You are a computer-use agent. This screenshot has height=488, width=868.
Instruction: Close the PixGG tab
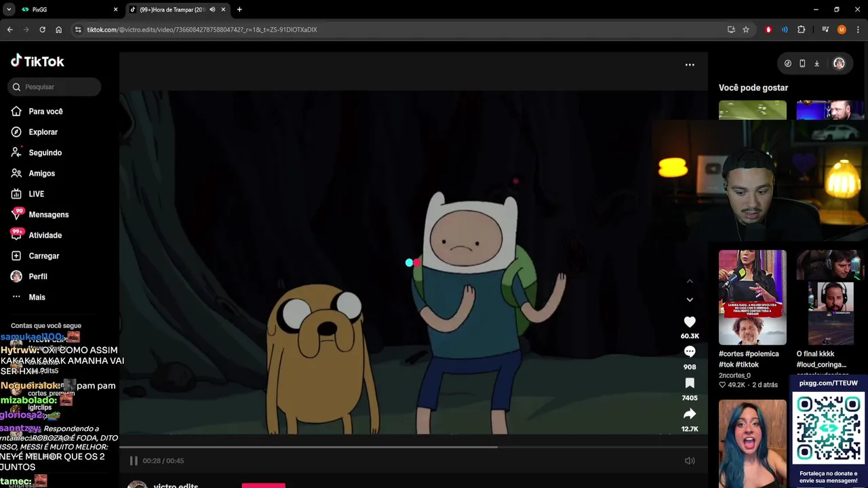115,9
